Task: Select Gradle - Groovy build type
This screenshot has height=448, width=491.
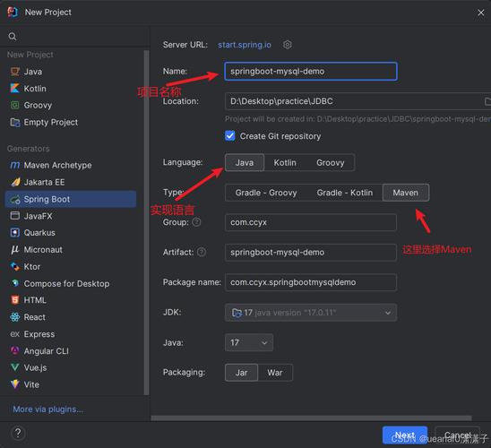Action: click(x=266, y=193)
